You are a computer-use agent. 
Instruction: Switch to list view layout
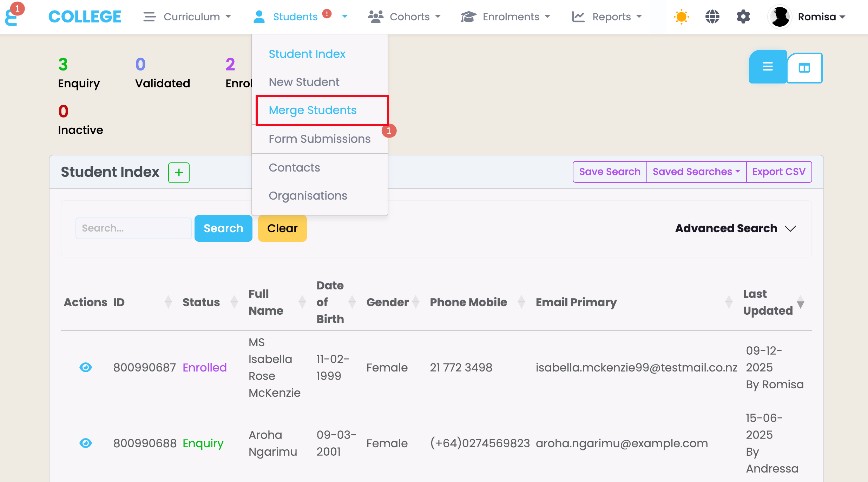coord(768,67)
